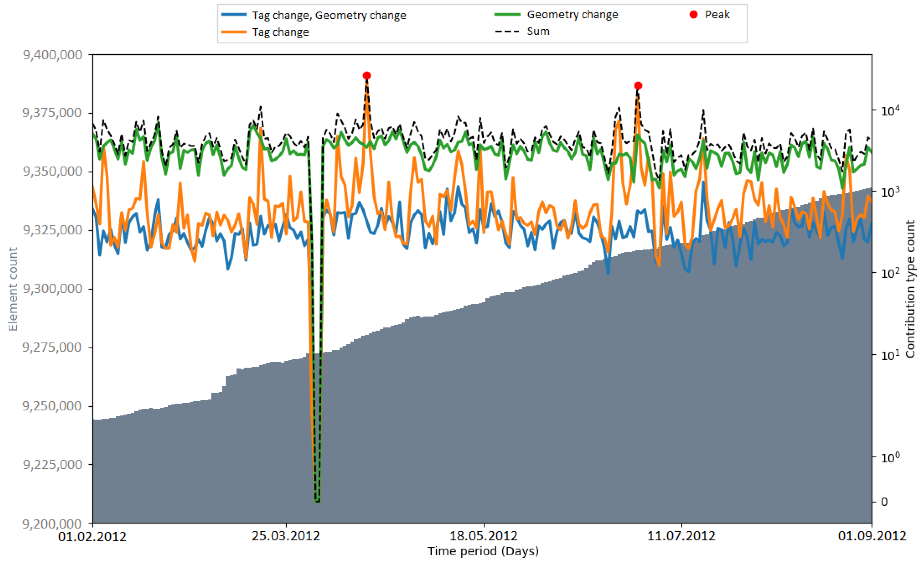Click the 18.05.2012 x-axis tick label
924x561 pixels.
click(x=483, y=536)
